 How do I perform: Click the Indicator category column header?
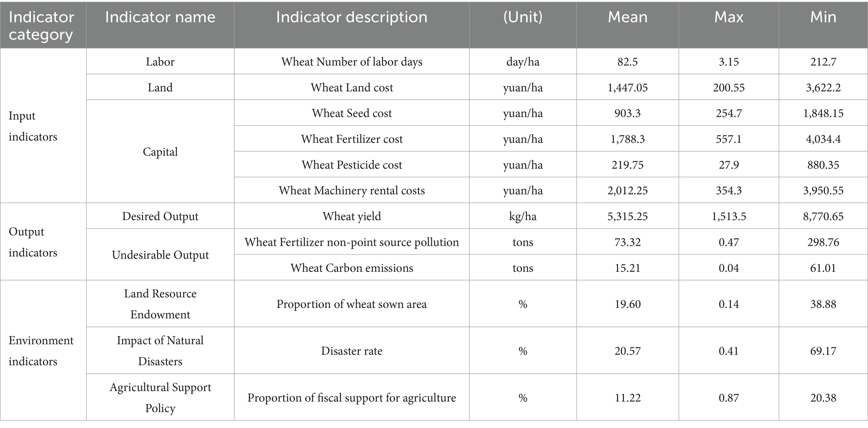click(43, 25)
